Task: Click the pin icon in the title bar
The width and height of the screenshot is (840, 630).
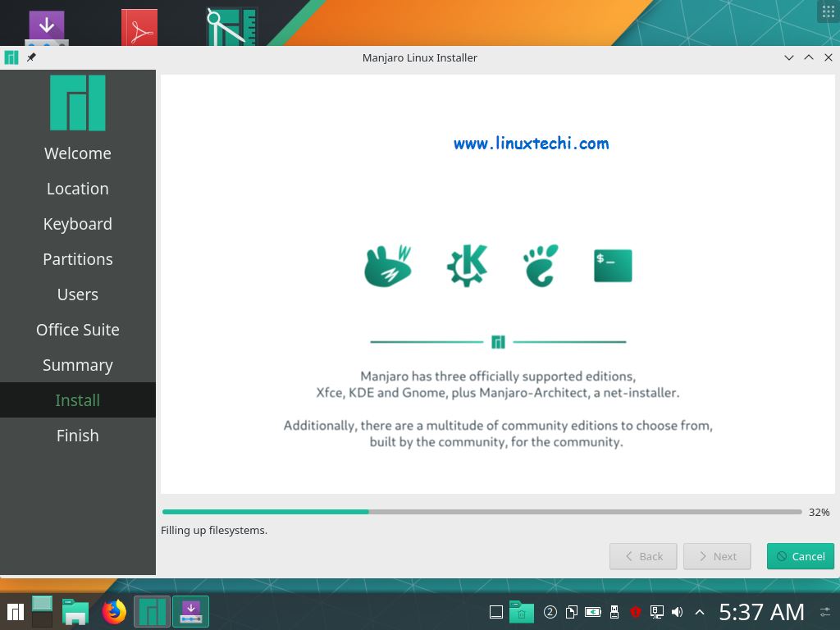Action: pos(31,57)
